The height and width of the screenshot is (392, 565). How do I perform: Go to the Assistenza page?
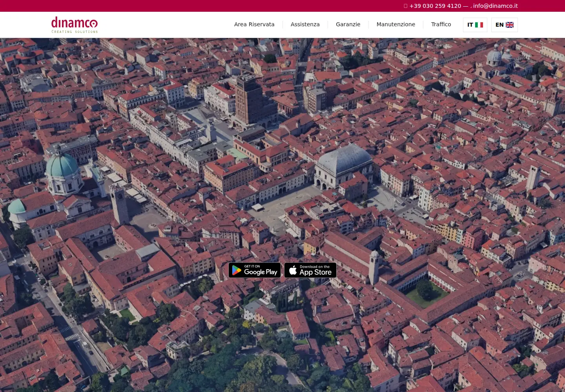305,24
